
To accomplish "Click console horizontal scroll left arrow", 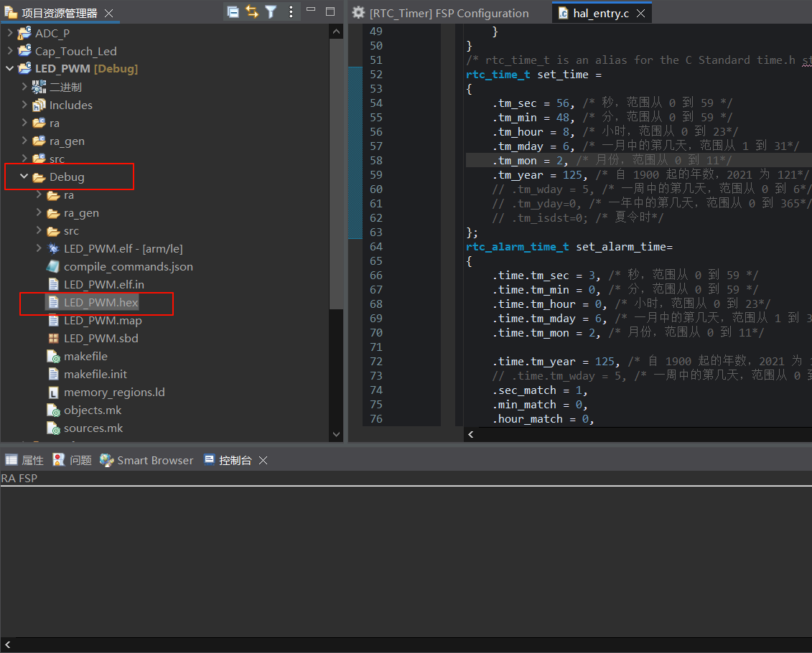I will 7,644.
